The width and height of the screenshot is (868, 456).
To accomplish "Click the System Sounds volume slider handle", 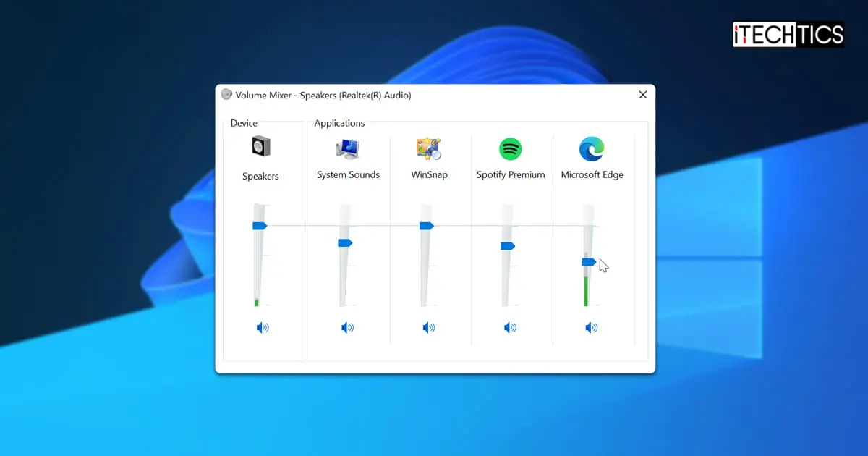I will click(344, 244).
